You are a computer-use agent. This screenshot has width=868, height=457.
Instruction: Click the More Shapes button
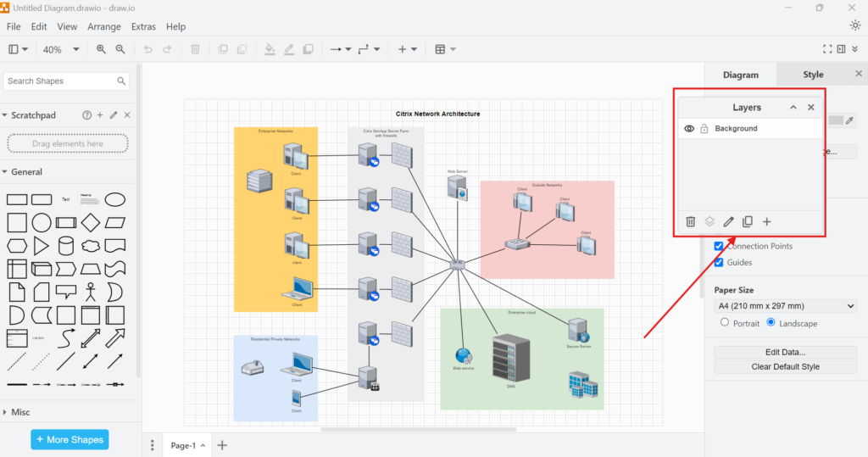coord(70,439)
